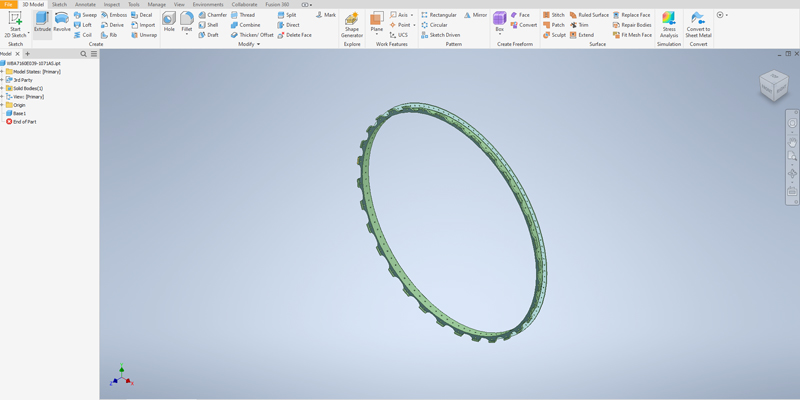Expand the Solid Bodies(1) node
This screenshot has height=400, width=800.
[x=2, y=88]
